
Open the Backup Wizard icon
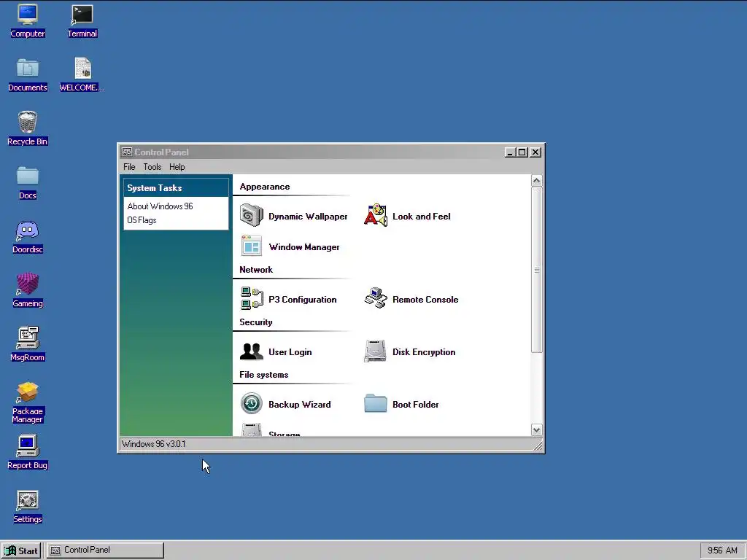[x=251, y=404]
